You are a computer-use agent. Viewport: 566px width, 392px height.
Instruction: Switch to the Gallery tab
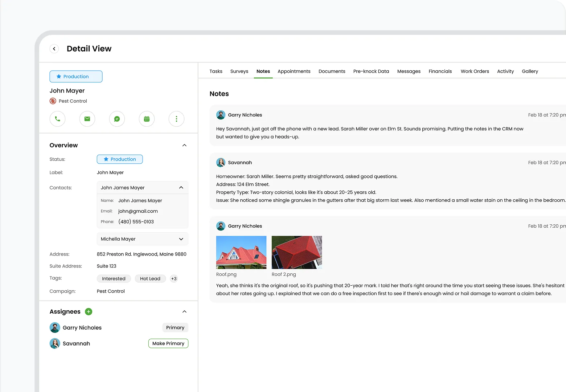[x=530, y=71]
